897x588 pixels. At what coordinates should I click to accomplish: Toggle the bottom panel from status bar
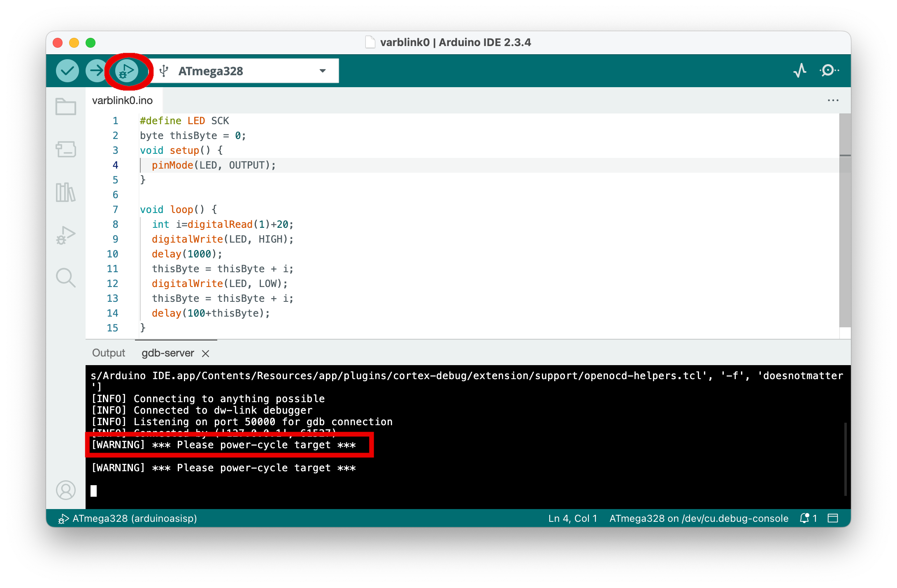pos(833,518)
